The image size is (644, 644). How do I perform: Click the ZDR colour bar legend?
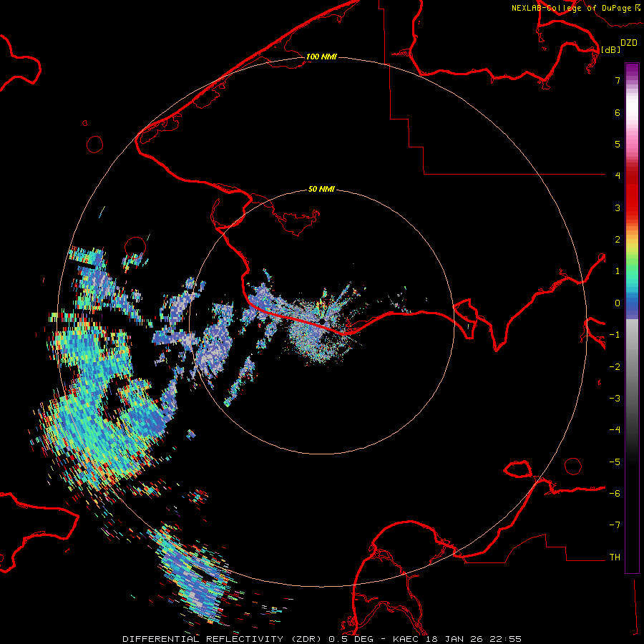[x=632, y=318]
